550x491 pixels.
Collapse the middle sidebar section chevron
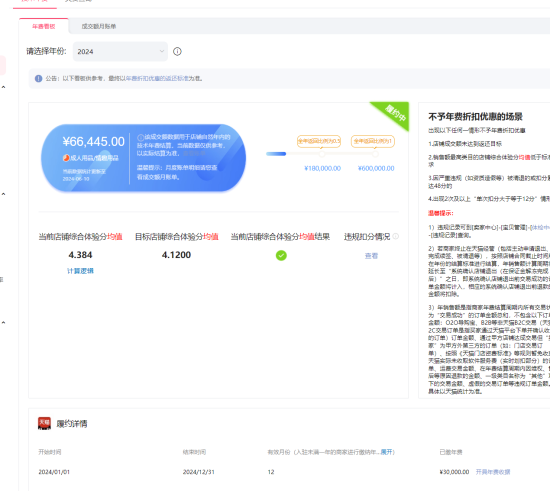(x=4, y=194)
